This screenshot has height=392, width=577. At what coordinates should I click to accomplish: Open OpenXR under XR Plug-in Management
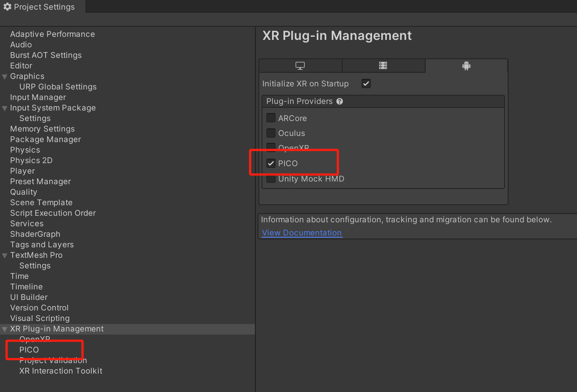(x=35, y=339)
